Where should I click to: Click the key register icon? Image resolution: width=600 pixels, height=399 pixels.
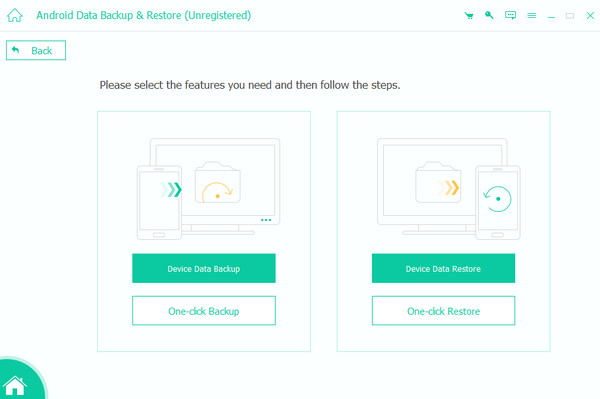click(489, 15)
